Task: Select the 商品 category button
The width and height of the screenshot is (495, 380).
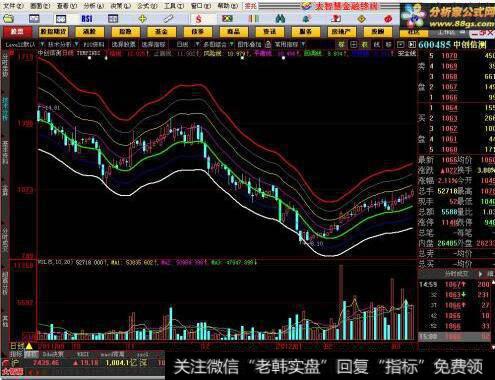Action: [x=233, y=32]
